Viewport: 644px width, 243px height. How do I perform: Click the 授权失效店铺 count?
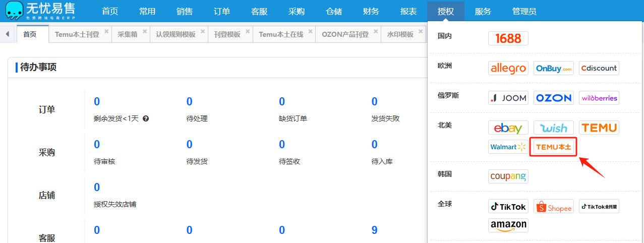pyautogui.click(x=97, y=188)
